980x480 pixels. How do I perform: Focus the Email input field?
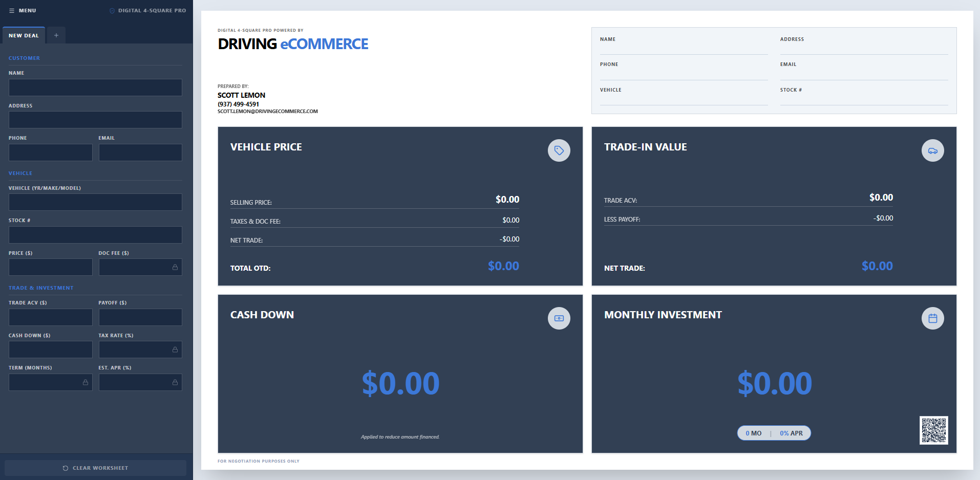140,152
